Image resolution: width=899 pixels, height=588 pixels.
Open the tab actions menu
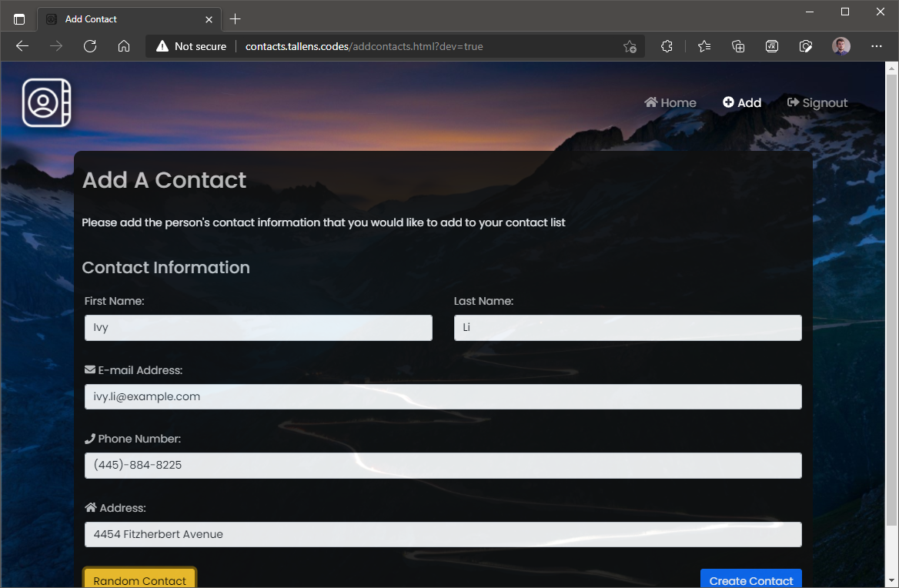[x=19, y=18]
